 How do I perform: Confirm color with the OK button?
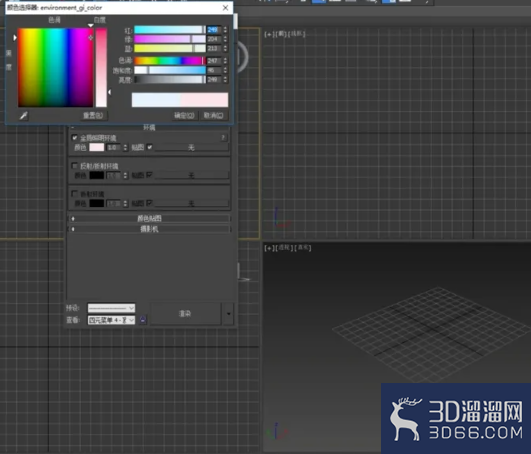[x=184, y=116]
